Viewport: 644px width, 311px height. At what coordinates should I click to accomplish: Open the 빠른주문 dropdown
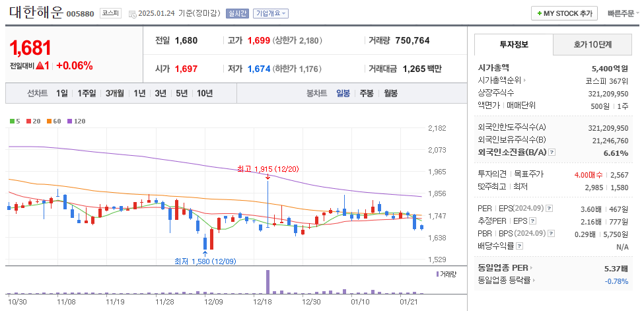pyautogui.click(x=624, y=14)
